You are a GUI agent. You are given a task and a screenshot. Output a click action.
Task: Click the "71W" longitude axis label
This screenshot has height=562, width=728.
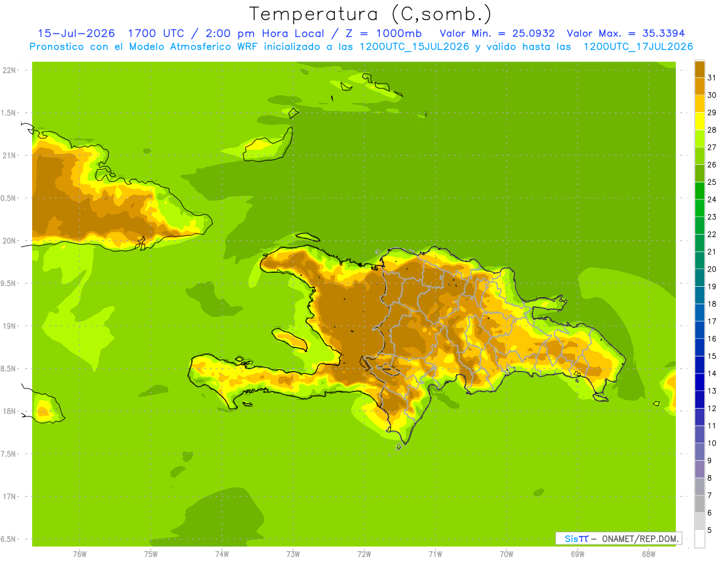(435, 554)
